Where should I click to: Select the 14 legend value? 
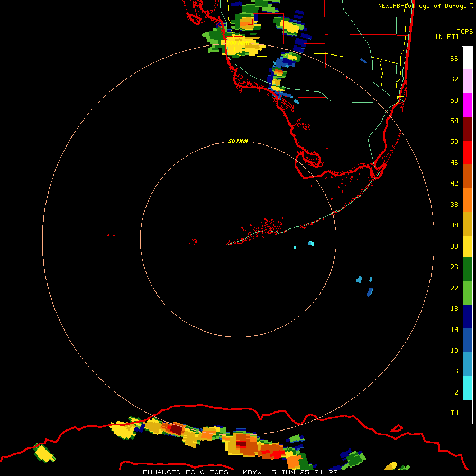[x=454, y=329]
